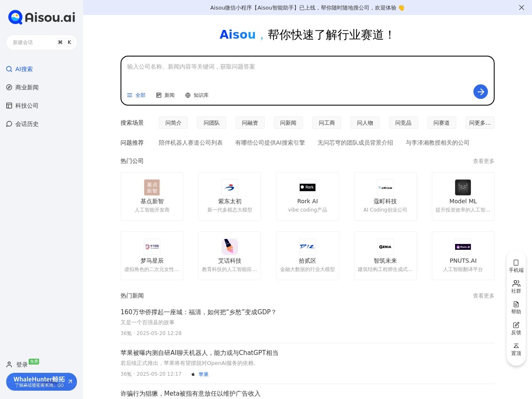Open 社群 from floating toolbar
Screen dimensions: 532x399
pos(516,287)
